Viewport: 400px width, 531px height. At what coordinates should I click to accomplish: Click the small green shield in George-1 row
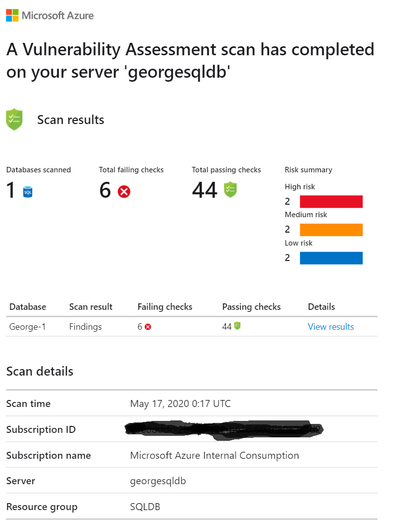pyautogui.click(x=237, y=326)
